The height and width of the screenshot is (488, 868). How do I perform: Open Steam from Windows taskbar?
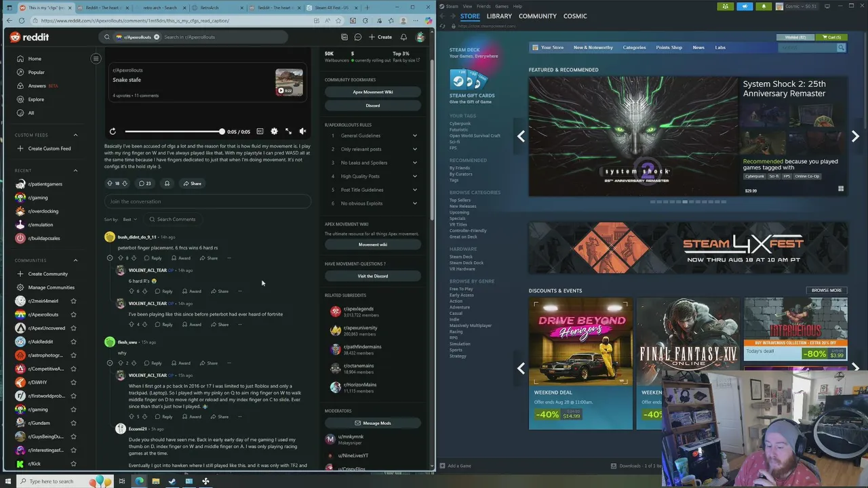coord(172,481)
